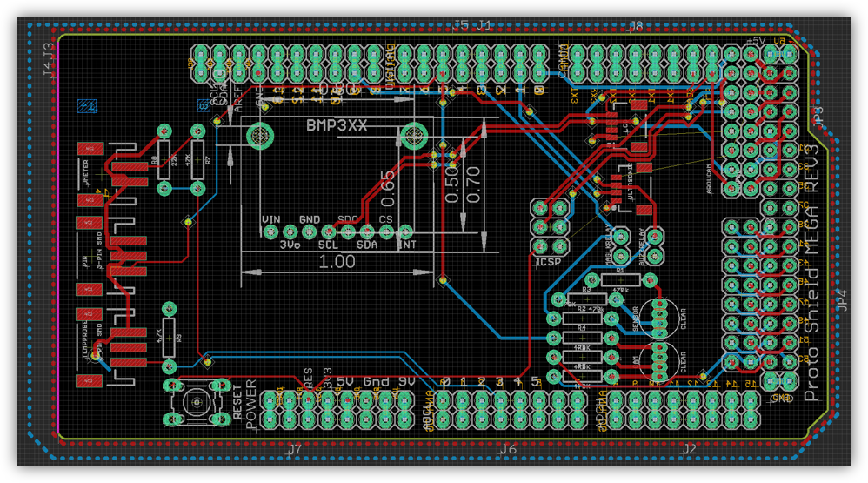Select the ICSP header label
Viewport: 868px width, 483px height.
pyautogui.click(x=548, y=261)
